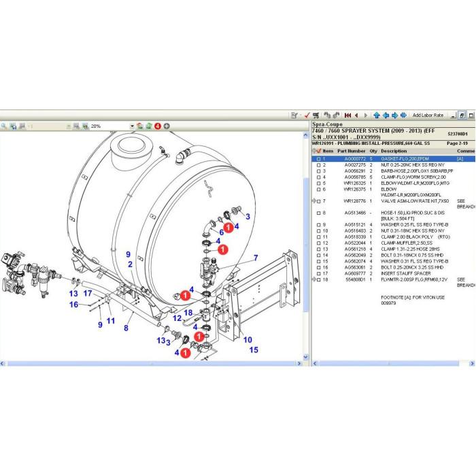Click SEE BREAKDOWN comment for item 7

pos(465,204)
